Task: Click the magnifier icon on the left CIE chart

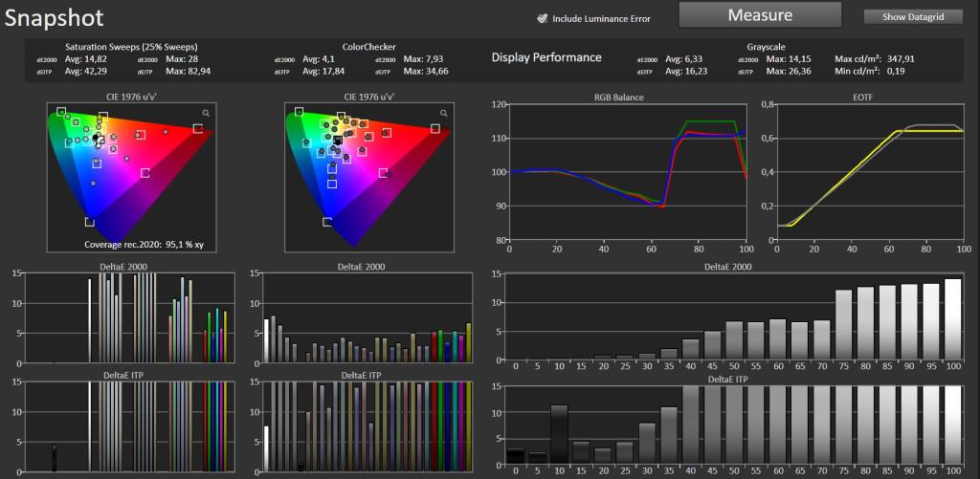Action: click(x=206, y=113)
